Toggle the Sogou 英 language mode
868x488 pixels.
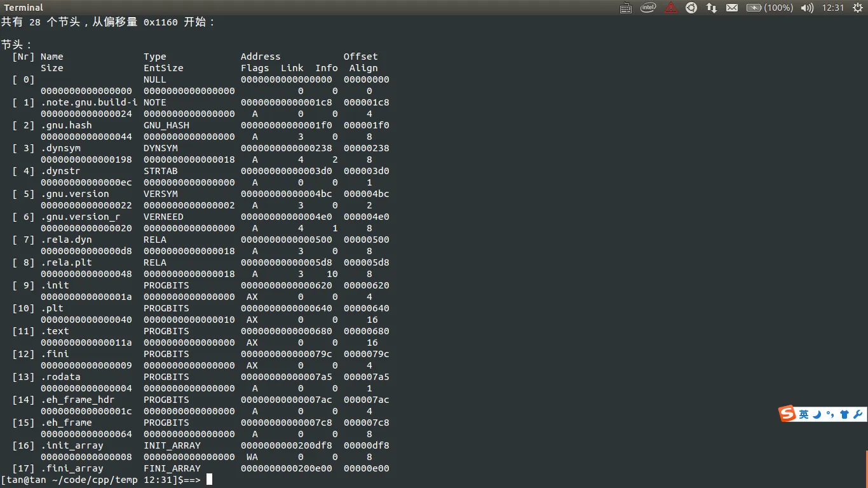pos(804,414)
